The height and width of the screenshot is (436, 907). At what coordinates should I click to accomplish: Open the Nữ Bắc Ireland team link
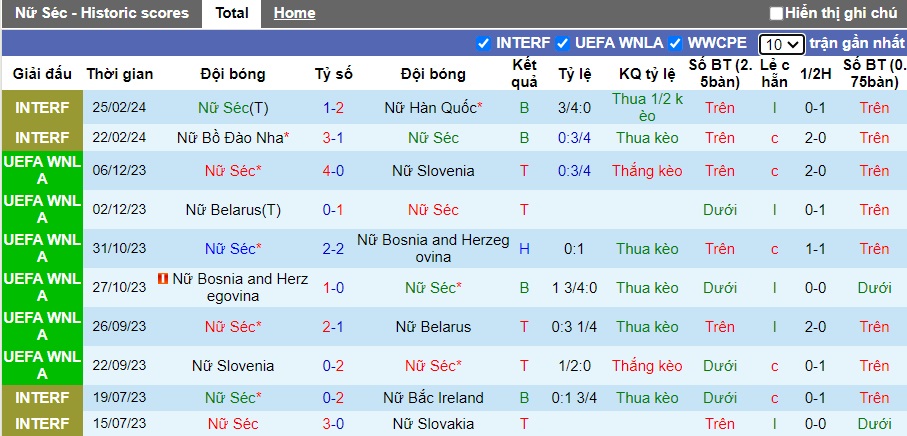(433, 398)
